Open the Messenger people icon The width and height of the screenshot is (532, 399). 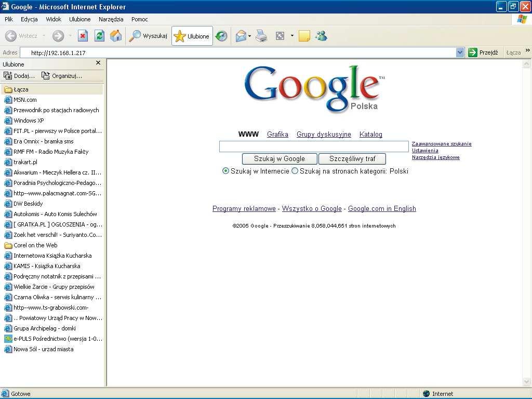pos(321,36)
